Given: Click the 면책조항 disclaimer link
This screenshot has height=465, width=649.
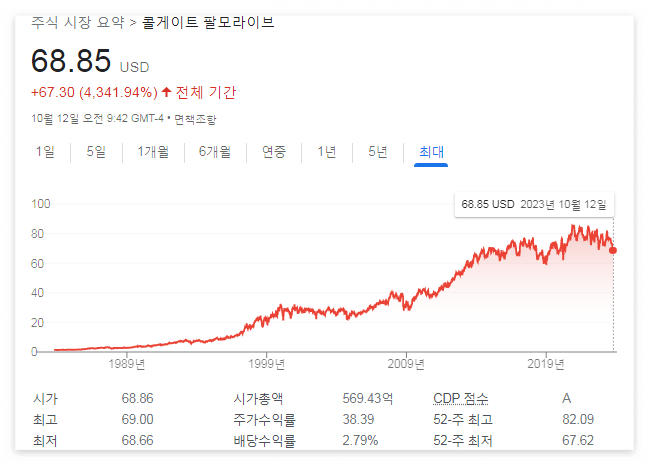Looking at the screenshot, I should [x=195, y=119].
